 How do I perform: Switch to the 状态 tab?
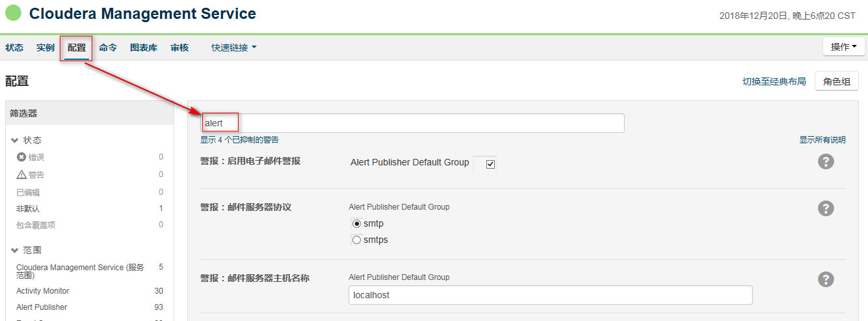click(14, 48)
